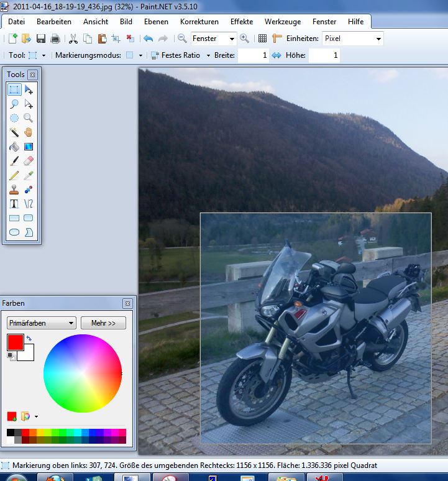Select the Eraser tool
The width and height of the screenshot is (448, 481).
[29, 162]
